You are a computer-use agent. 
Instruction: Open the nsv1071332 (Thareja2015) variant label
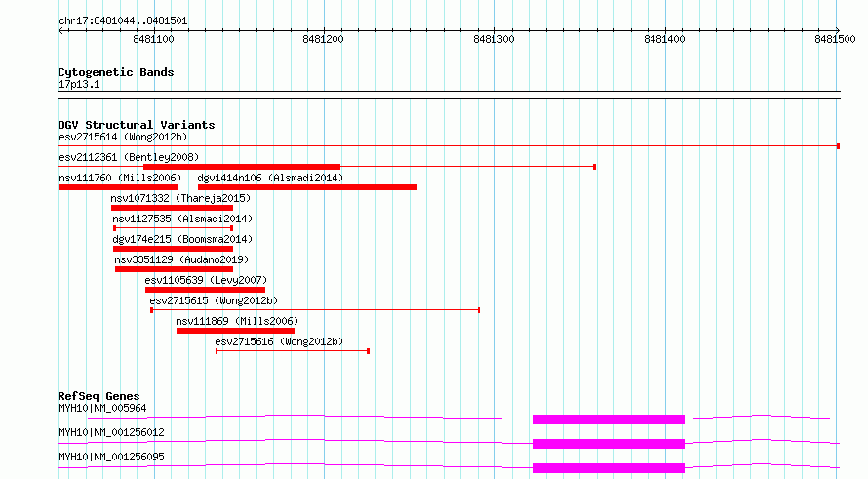[180, 198]
